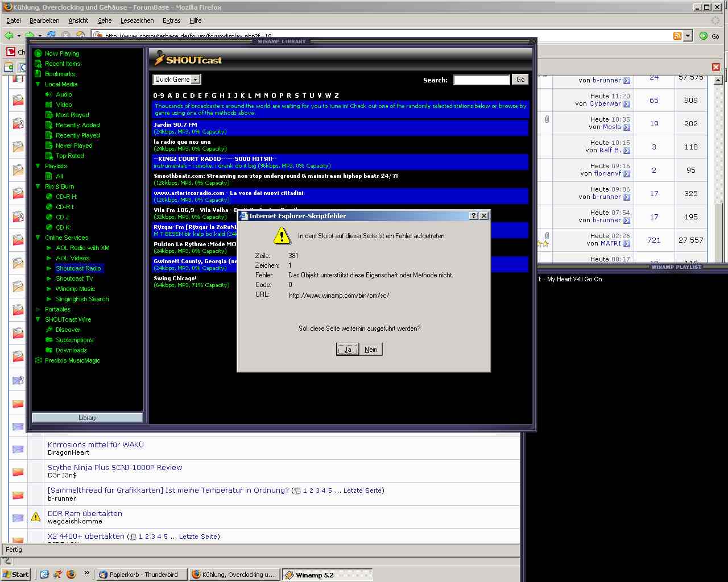This screenshot has width=728, height=582.
Task: Collapse the Rip & Burn node
Action: 38,186
